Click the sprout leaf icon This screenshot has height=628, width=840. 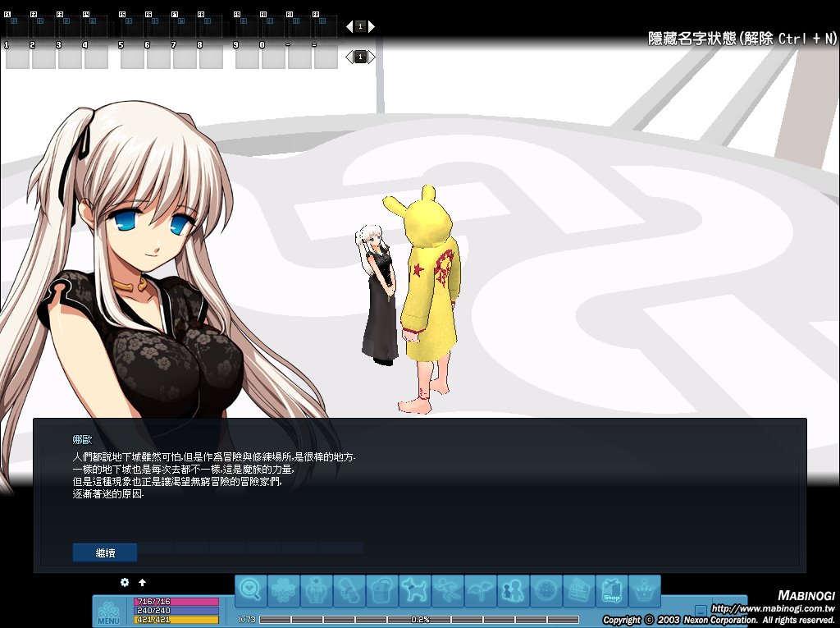point(481,590)
